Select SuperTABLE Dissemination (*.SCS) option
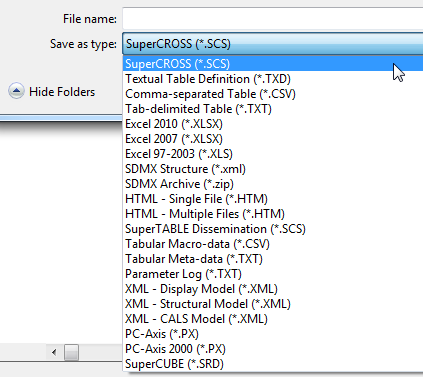This screenshot has width=423, height=377. pyautogui.click(x=273, y=229)
